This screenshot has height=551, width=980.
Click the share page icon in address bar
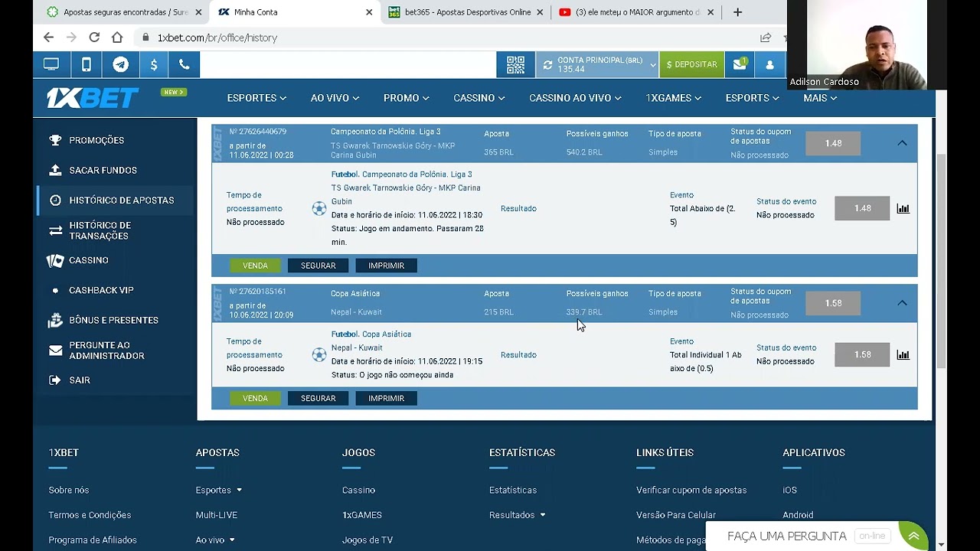[x=766, y=37]
